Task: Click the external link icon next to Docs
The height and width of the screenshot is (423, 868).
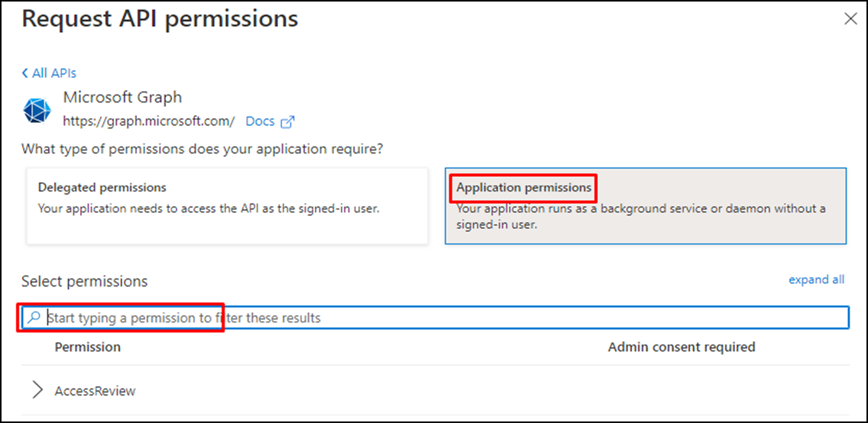Action: (x=288, y=121)
